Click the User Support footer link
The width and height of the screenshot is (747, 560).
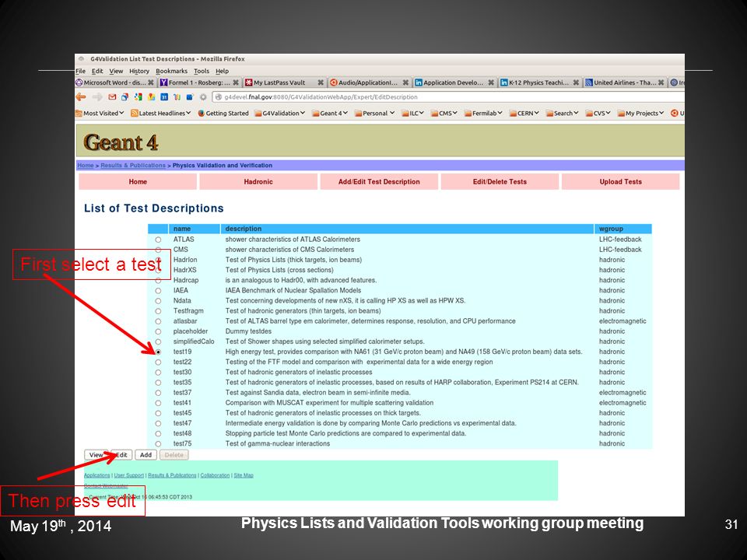tap(128, 476)
